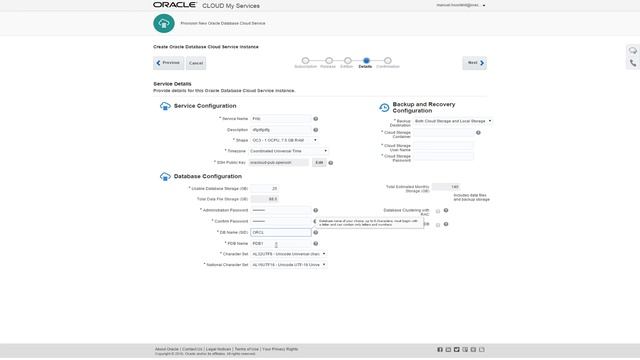Focus the Usable Database Storage field
The image size is (640, 360).
click(265, 189)
